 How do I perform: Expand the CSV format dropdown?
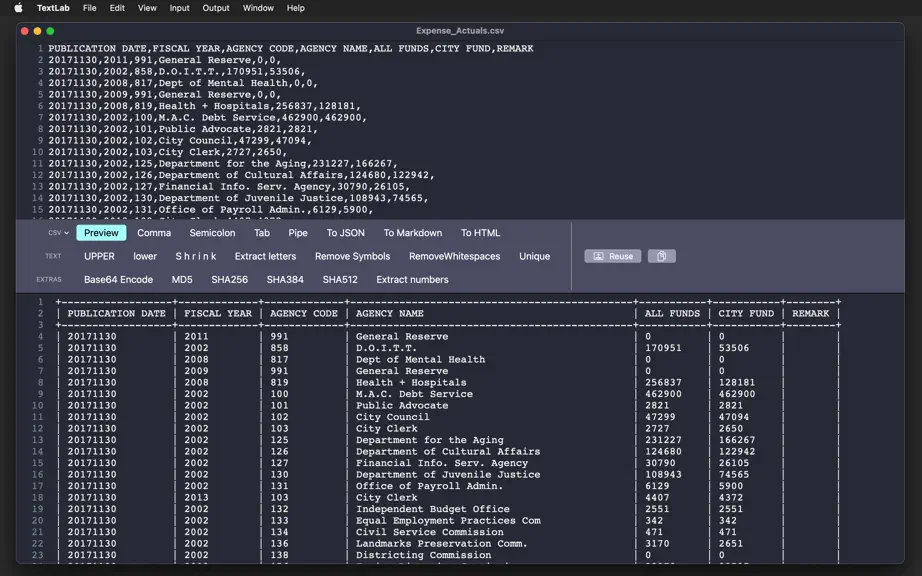[x=58, y=233]
